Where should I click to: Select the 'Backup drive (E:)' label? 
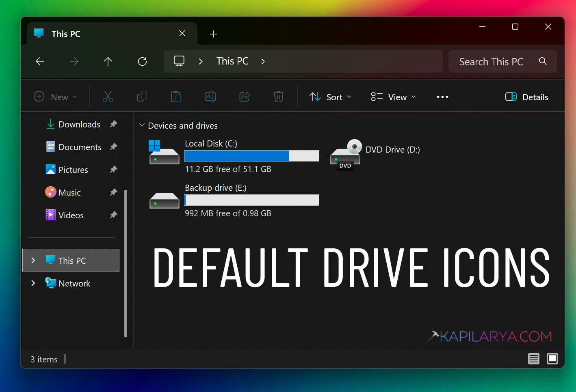(216, 187)
